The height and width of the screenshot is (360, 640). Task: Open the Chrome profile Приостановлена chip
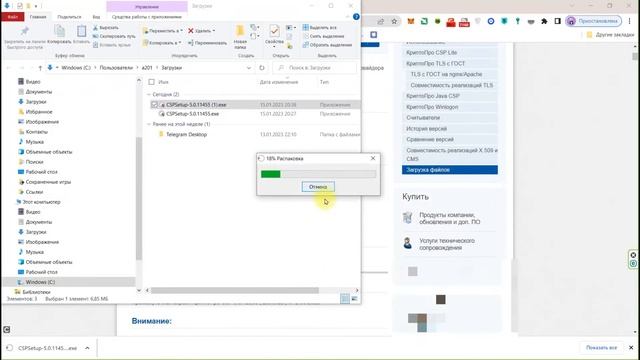(x=593, y=21)
